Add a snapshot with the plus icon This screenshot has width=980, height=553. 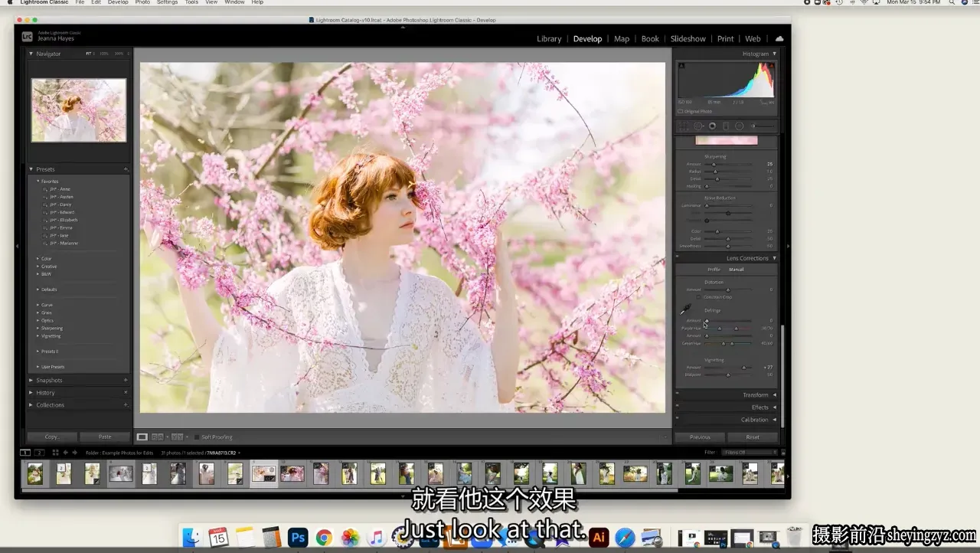126,380
